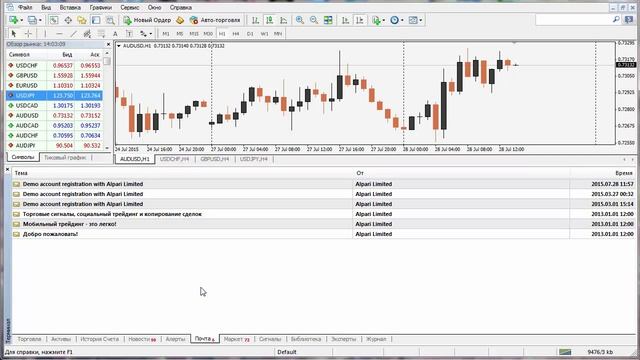The width and height of the screenshot is (640, 360).
Task: Click the Periods clock icon
Action: [x=394, y=20]
